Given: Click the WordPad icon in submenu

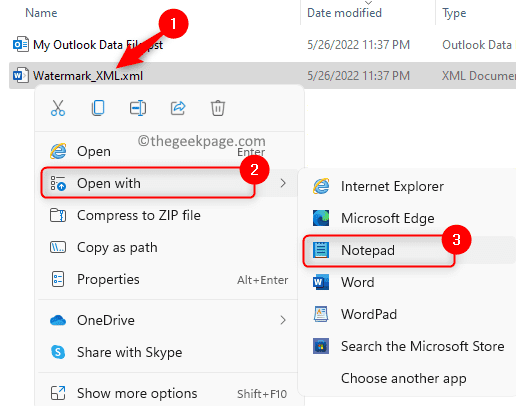Looking at the screenshot, I should click(x=321, y=314).
